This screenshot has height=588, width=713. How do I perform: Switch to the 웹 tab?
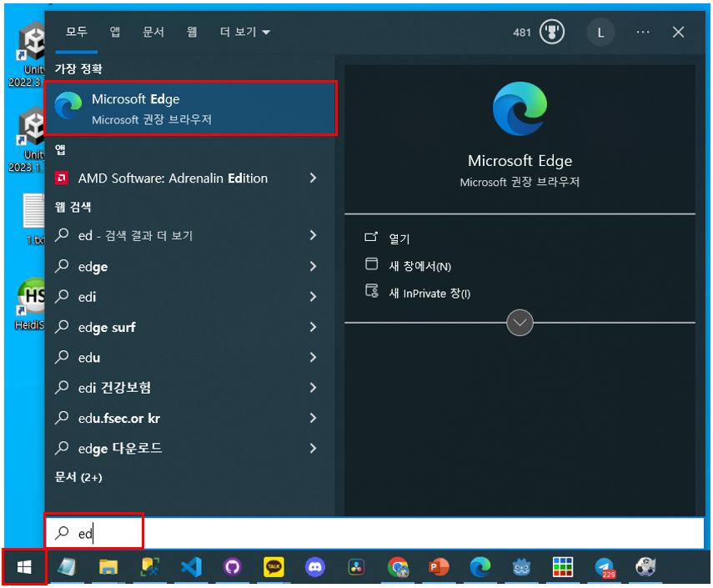(x=192, y=32)
